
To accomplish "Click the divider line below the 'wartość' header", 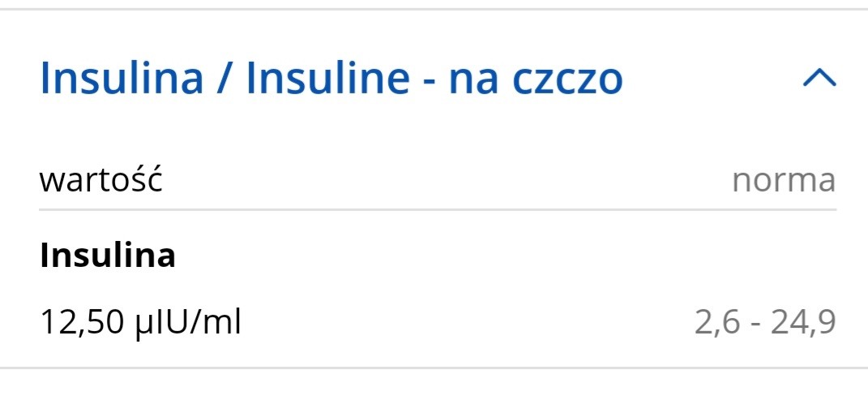I will pos(437,209).
